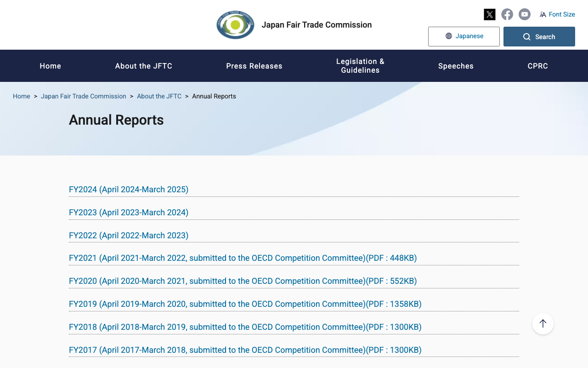
Task: Switch language with the Japanese button
Action: (464, 36)
